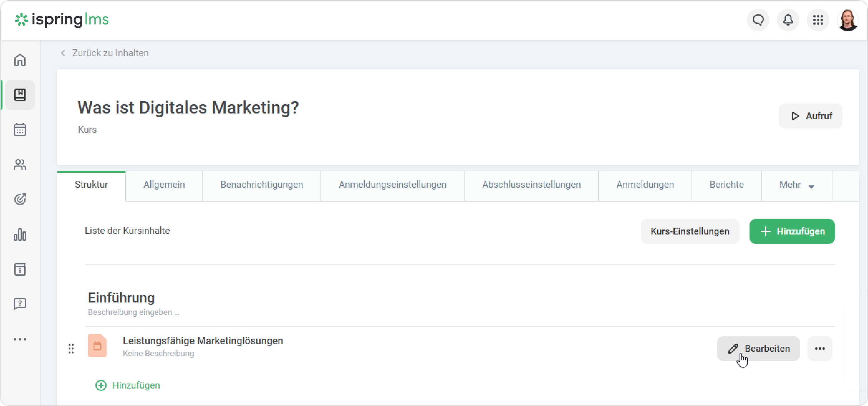Click the Einführung description field
Screen dimensions: 868x406
click(x=133, y=312)
